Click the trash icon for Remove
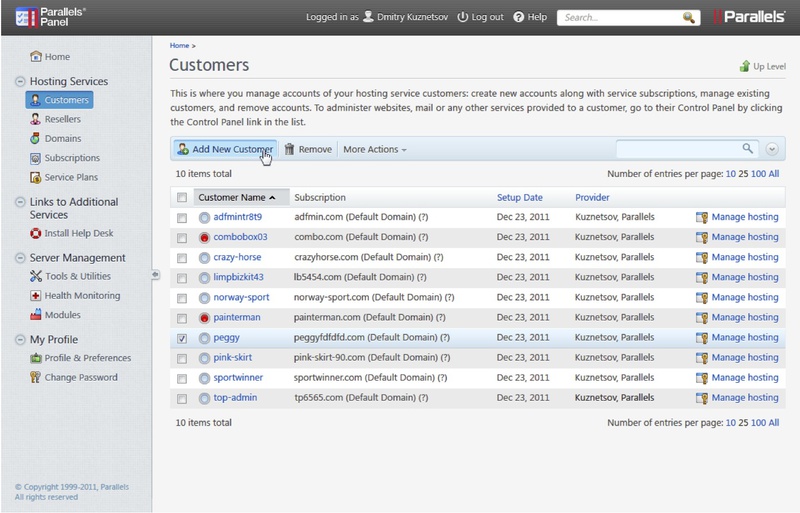This screenshot has width=800, height=513. 289,149
